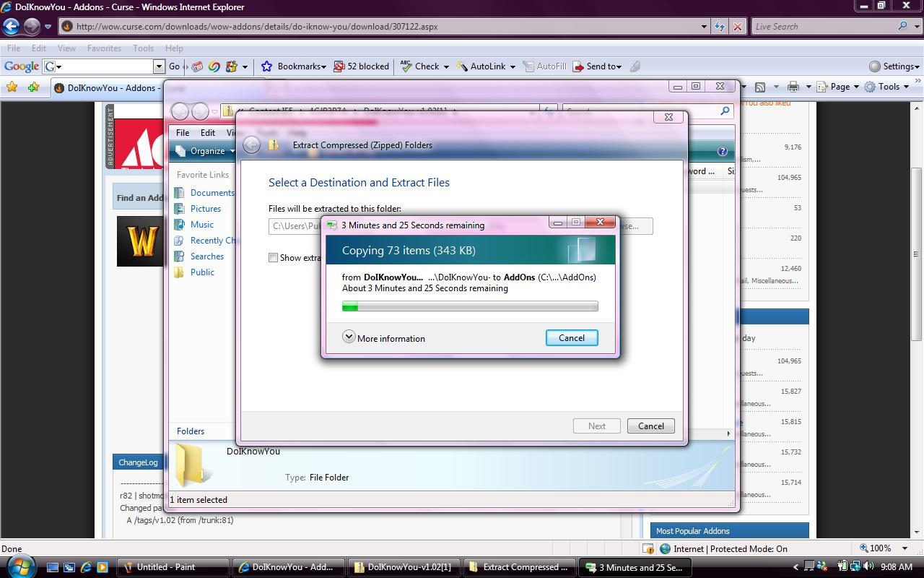Click Switch between windows quick launch icon

coord(69,567)
